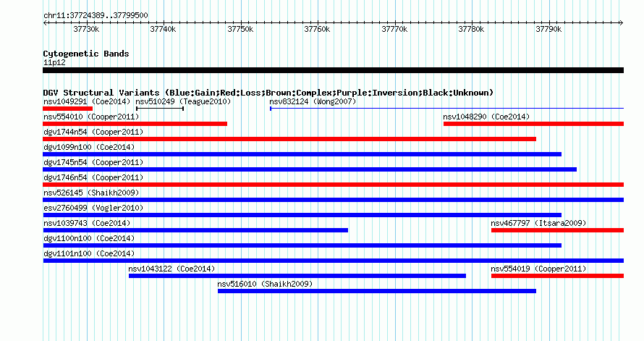Click the 37760k ruler mark
The image size is (644, 341).
tap(317, 29)
